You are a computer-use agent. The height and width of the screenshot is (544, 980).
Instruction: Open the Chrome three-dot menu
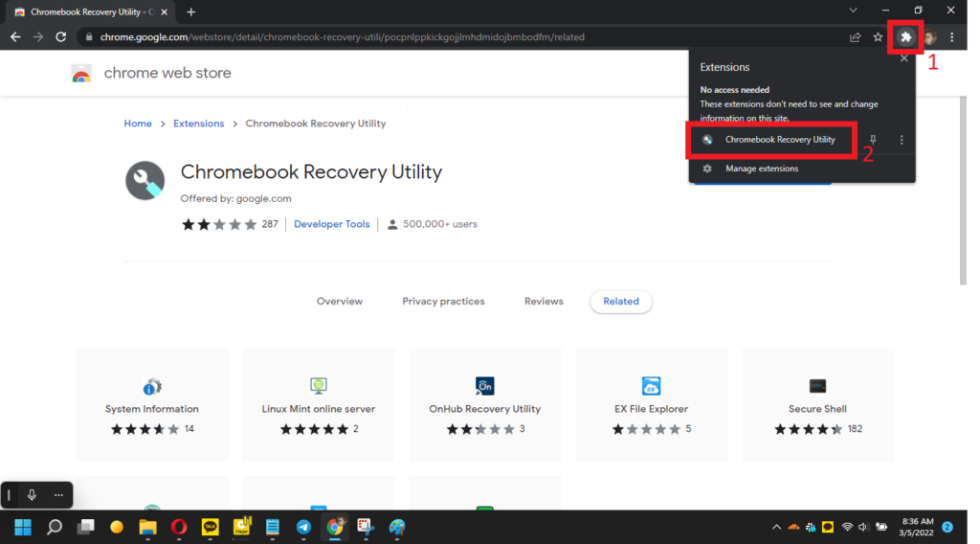pyautogui.click(x=952, y=37)
